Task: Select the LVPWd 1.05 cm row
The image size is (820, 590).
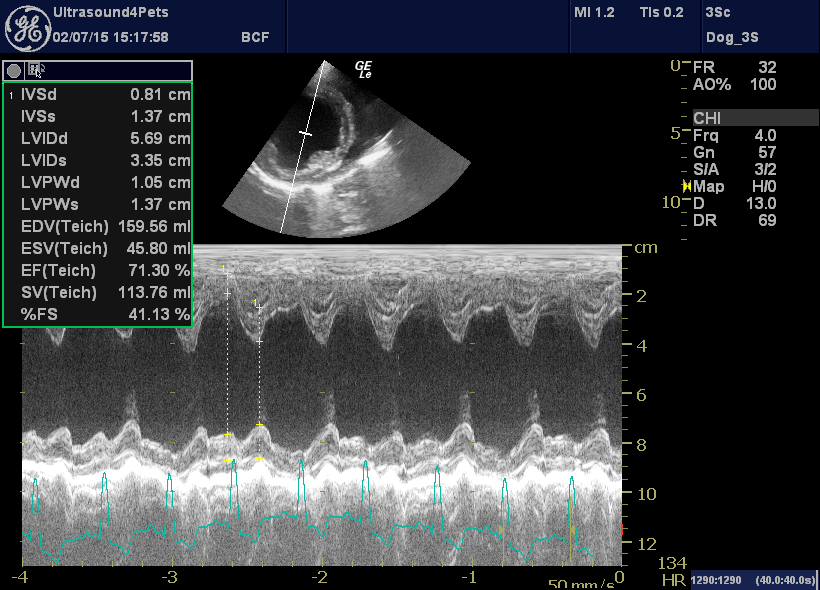Action: click(x=98, y=183)
